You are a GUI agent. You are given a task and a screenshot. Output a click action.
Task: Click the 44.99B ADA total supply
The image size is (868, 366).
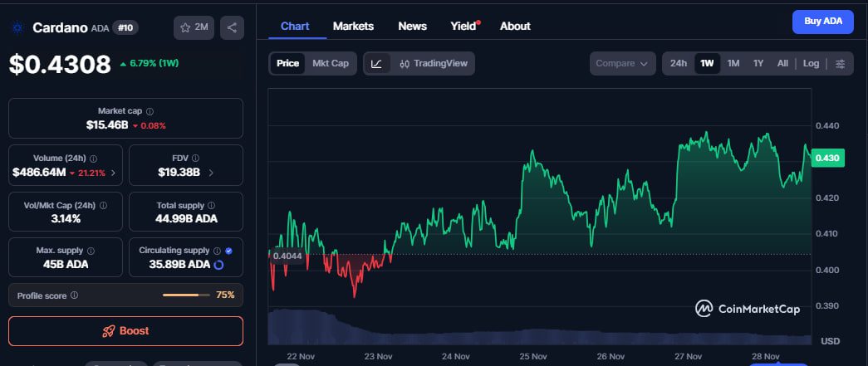[186, 219]
